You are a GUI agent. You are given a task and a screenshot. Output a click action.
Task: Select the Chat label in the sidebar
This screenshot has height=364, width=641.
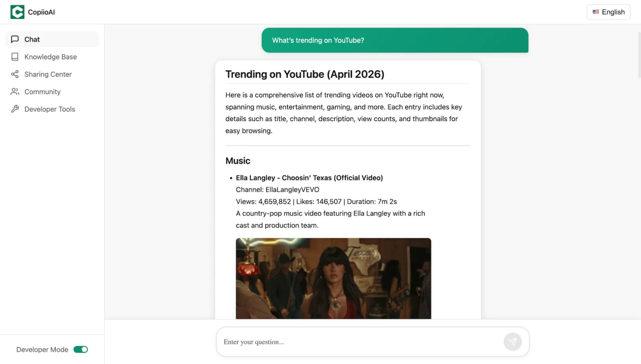pos(32,39)
